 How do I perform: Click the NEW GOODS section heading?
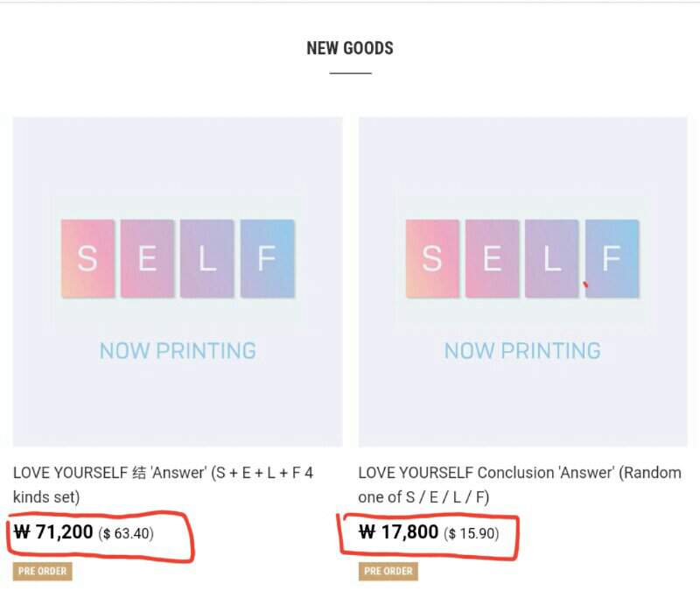tap(349, 48)
